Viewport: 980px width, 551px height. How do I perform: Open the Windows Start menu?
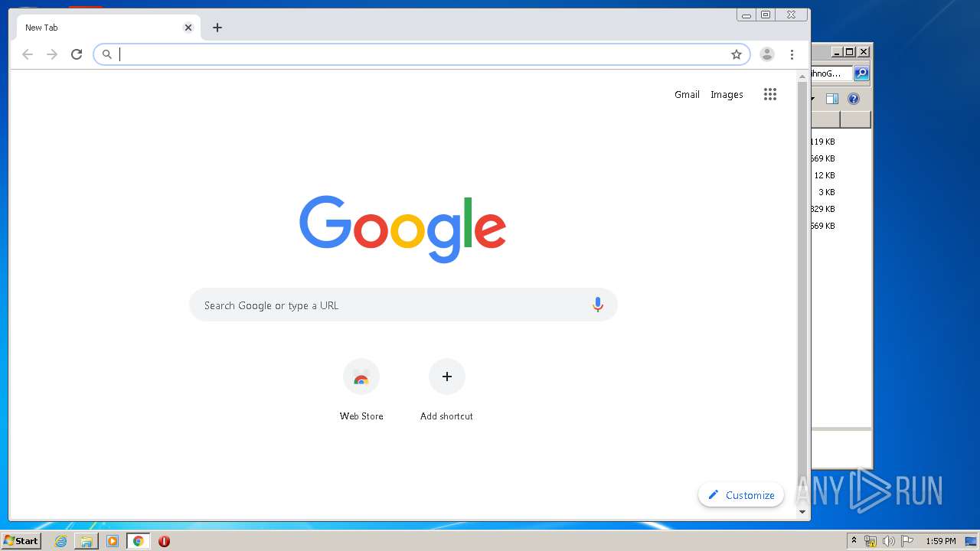pos(21,541)
